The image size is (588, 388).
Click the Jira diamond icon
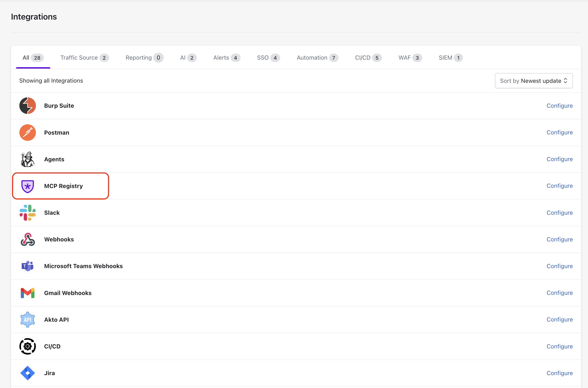27,373
